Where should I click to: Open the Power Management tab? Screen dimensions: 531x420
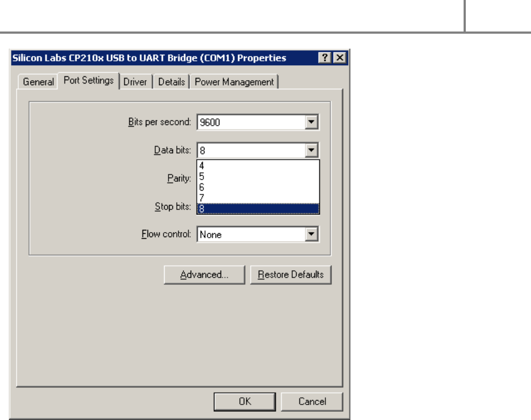tap(234, 82)
